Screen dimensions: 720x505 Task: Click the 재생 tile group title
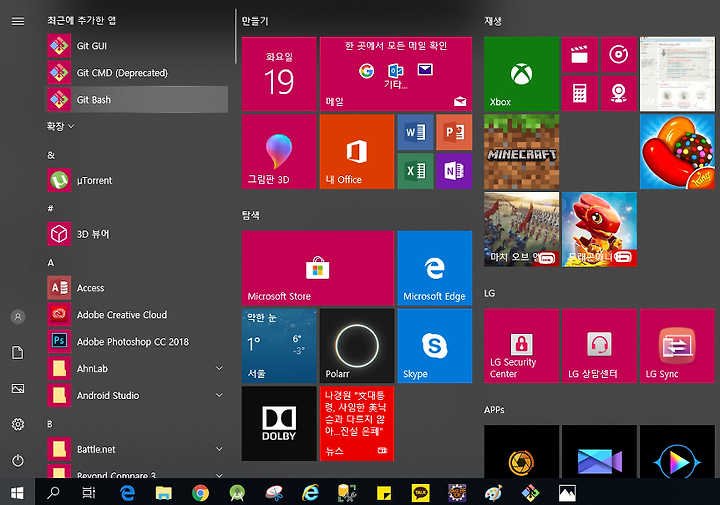pyautogui.click(x=493, y=21)
